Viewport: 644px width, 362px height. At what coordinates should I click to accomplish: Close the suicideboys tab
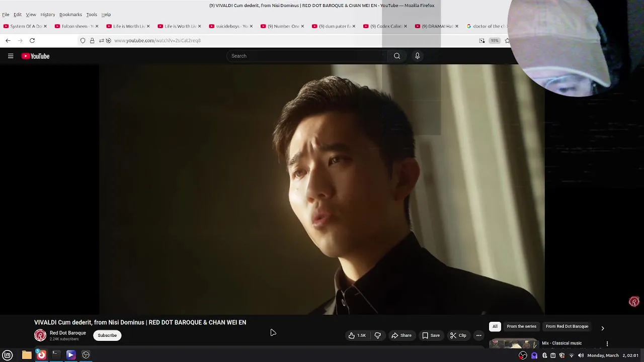(251, 26)
